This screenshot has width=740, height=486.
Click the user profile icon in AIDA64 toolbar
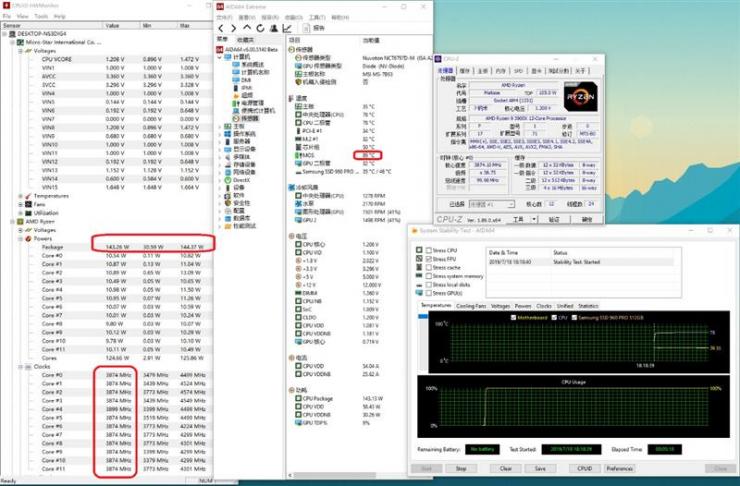click(273, 28)
